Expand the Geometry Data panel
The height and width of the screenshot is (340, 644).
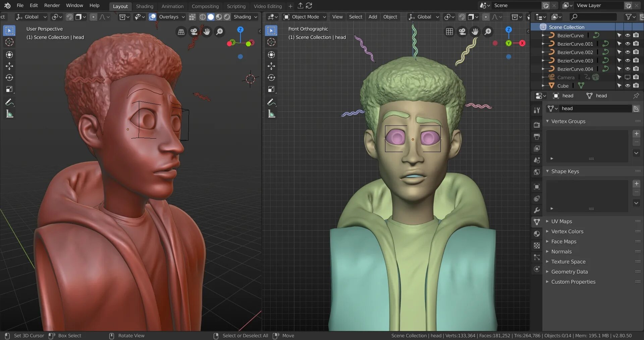[569, 272]
